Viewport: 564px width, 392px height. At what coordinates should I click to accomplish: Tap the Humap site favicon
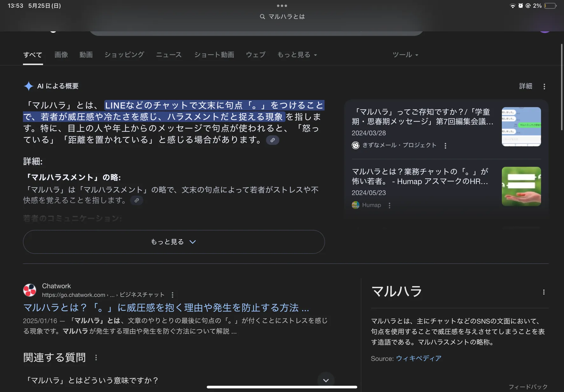[355, 205]
